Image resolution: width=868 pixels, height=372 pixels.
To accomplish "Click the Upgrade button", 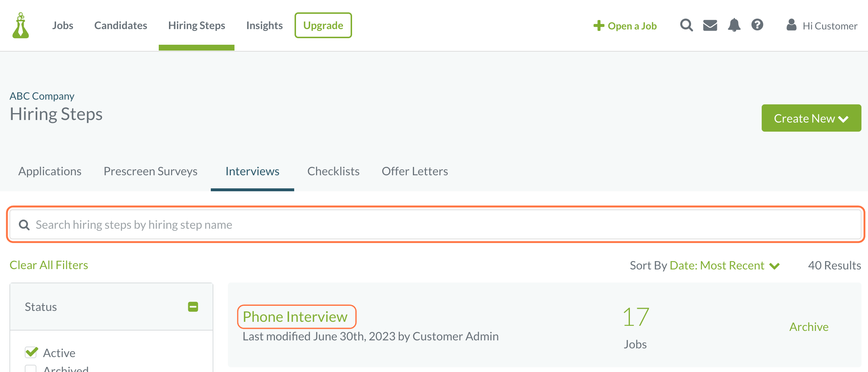I will (323, 25).
